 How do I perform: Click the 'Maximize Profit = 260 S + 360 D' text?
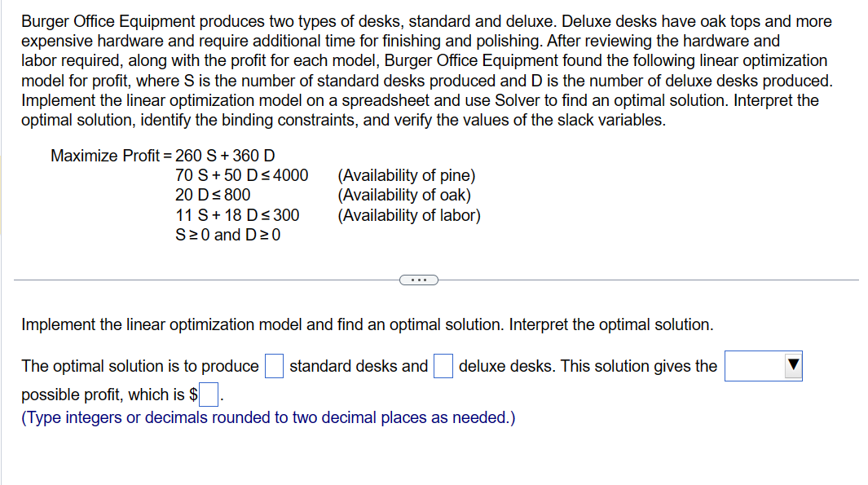click(x=164, y=156)
